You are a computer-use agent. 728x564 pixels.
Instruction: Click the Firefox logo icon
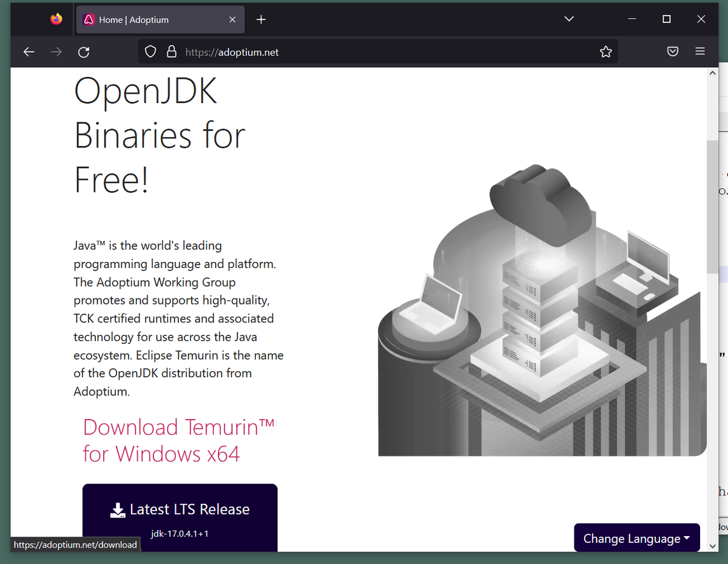[x=56, y=19]
